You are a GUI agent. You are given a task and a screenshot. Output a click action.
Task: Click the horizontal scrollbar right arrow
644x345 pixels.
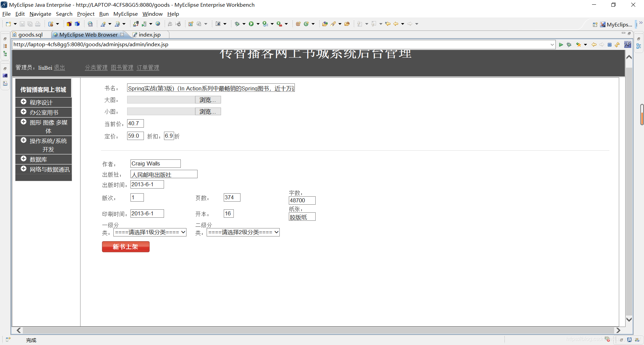pos(618,330)
